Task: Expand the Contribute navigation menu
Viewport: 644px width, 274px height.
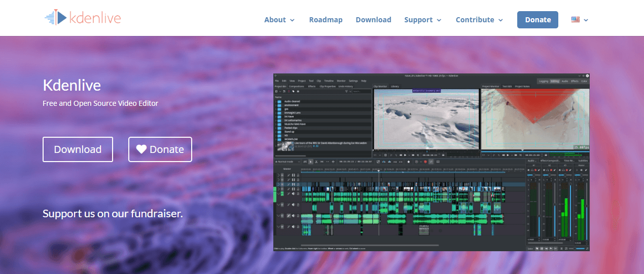Action: pyautogui.click(x=479, y=20)
